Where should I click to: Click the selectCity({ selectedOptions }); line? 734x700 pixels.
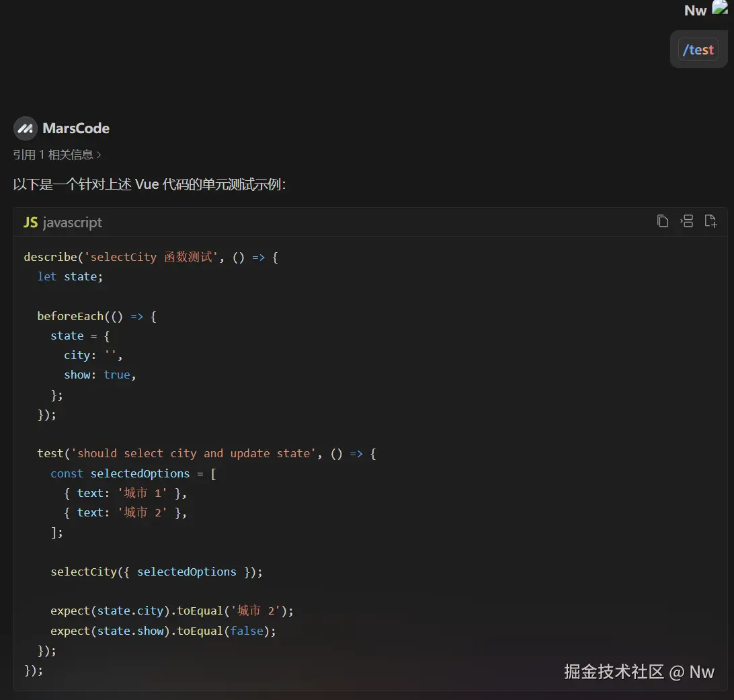pos(157,572)
